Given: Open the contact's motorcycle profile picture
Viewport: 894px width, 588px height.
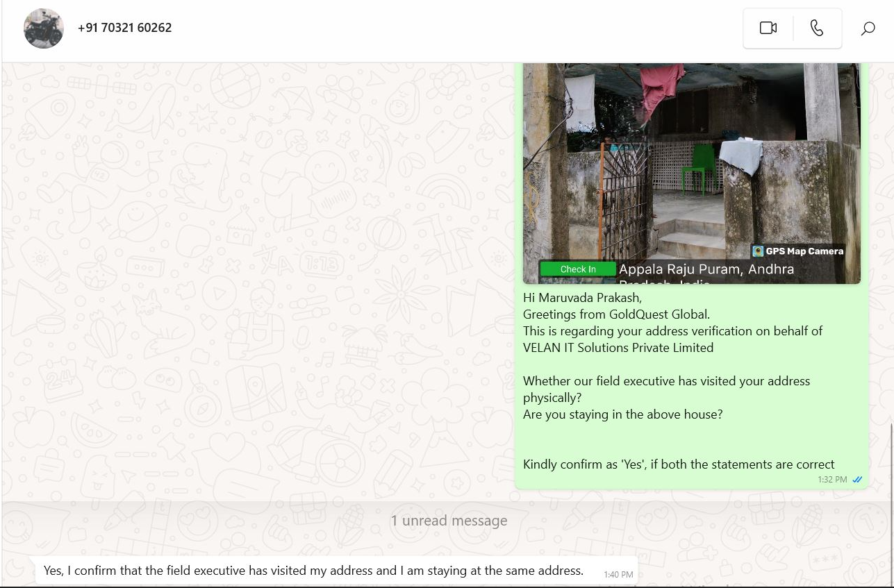Looking at the screenshot, I should (44, 28).
